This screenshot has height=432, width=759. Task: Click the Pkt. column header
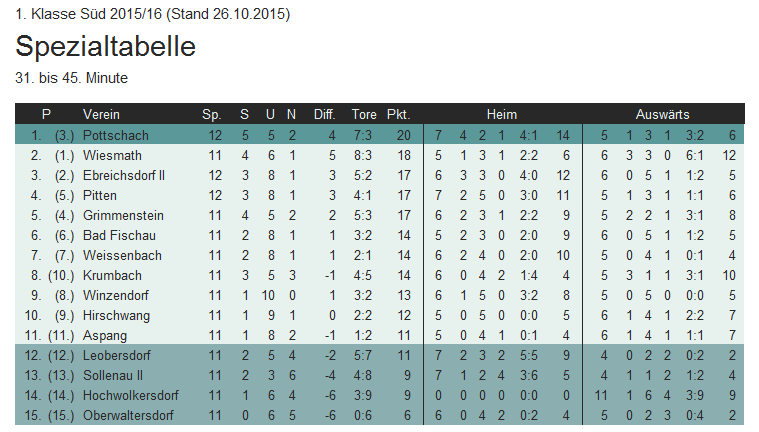[398, 115]
